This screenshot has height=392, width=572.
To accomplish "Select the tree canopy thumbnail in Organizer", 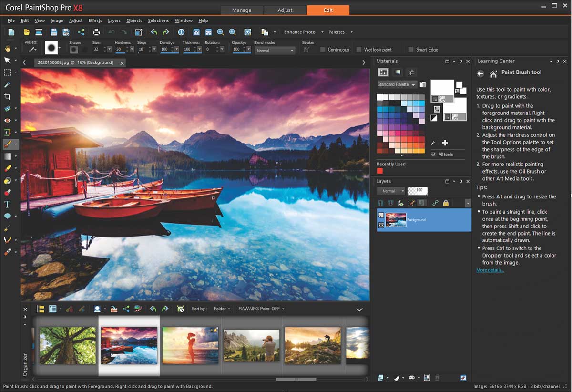I will tap(68, 345).
